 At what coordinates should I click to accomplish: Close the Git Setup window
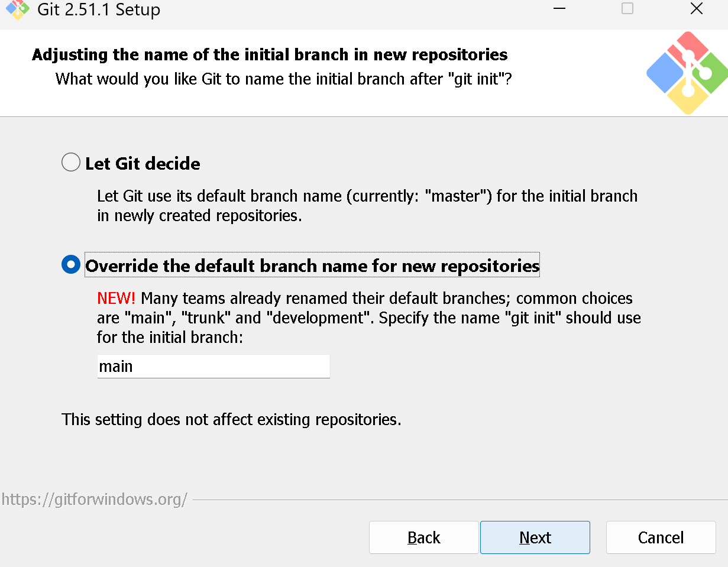point(697,9)
